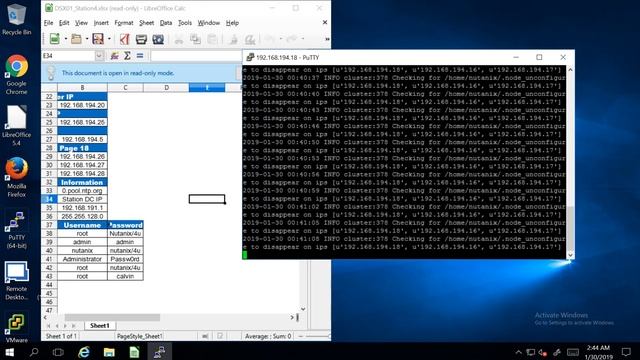Viewport: 640px width, 360px height.
Task: Select the Remote Desktop shortcut icon
Action: pos(17,281)
